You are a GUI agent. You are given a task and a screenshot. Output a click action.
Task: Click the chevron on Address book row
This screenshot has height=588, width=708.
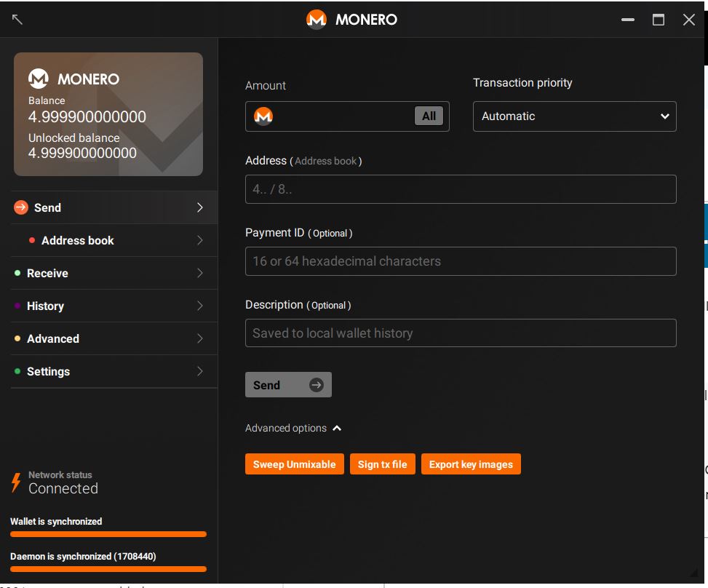tap(200, 240)
